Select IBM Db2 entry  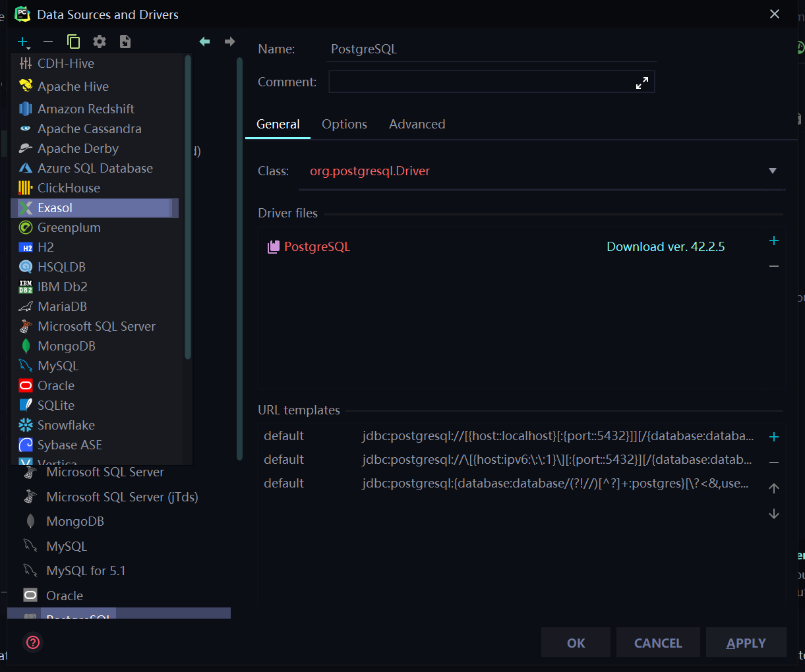[95, 287]
